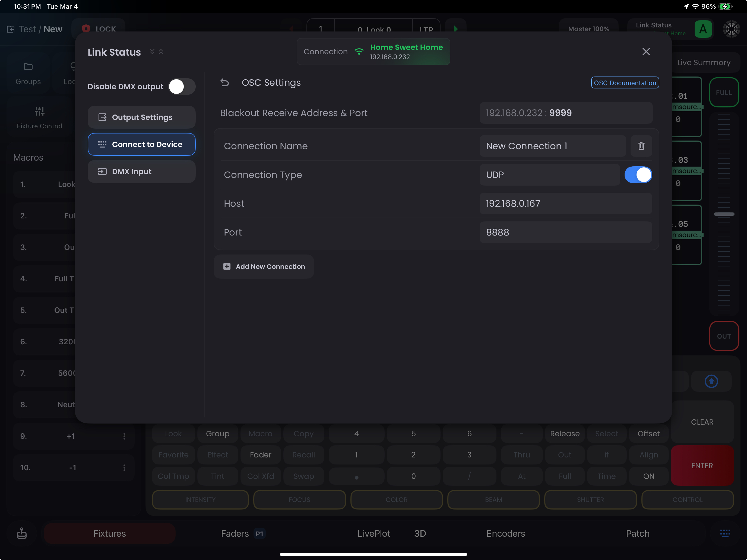
Task: Edit the Host field 192.168.0.167
Action: (x=565, y=203)
